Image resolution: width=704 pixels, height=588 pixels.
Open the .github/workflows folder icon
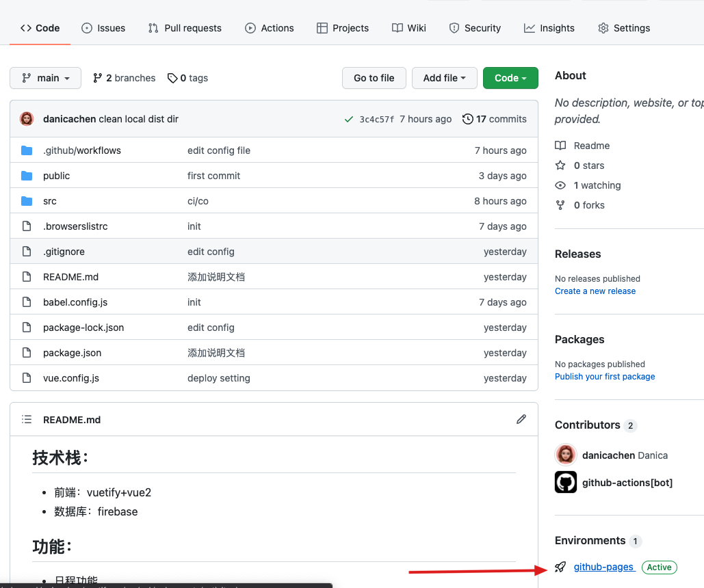click(27, 150)
